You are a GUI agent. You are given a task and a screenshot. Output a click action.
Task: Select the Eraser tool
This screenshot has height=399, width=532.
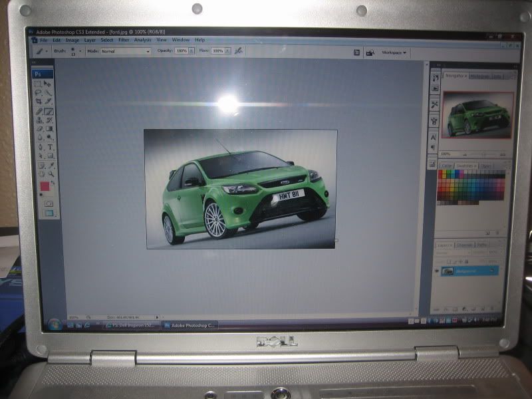click(40, 128)
